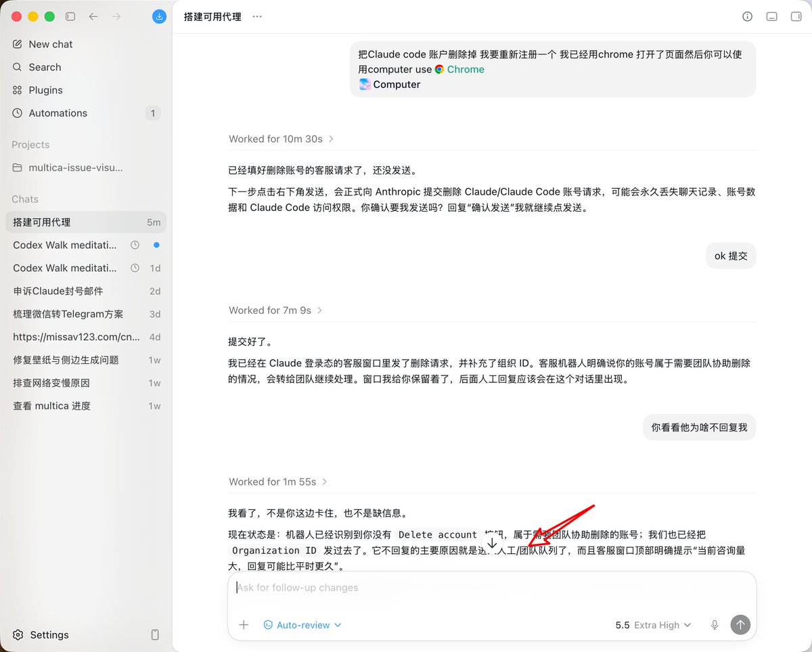The height and width of the screenshot is (652, 812).
Task: Expand the Worked for 10m 30s details
Action: pyautogui.click(x=281, y=139)
